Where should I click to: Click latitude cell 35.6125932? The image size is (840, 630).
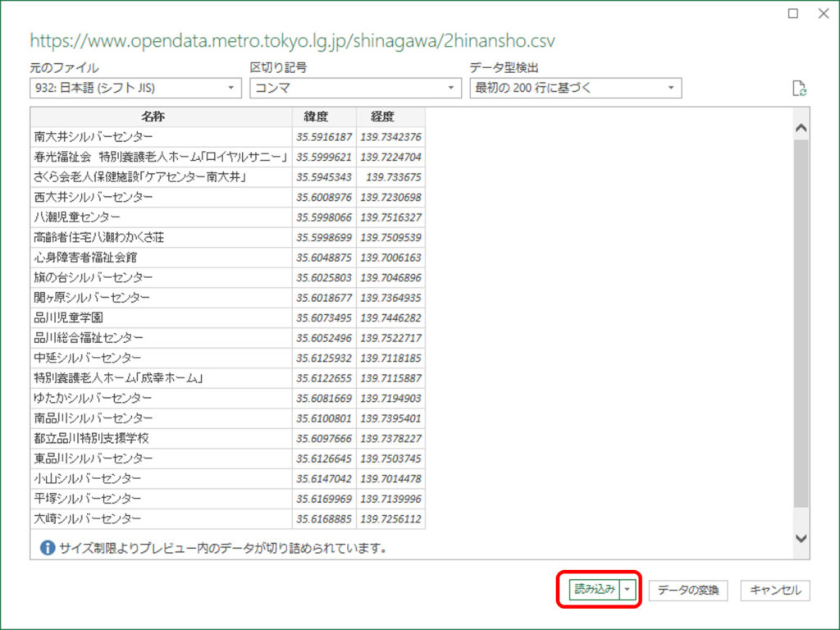click(324, 358)
